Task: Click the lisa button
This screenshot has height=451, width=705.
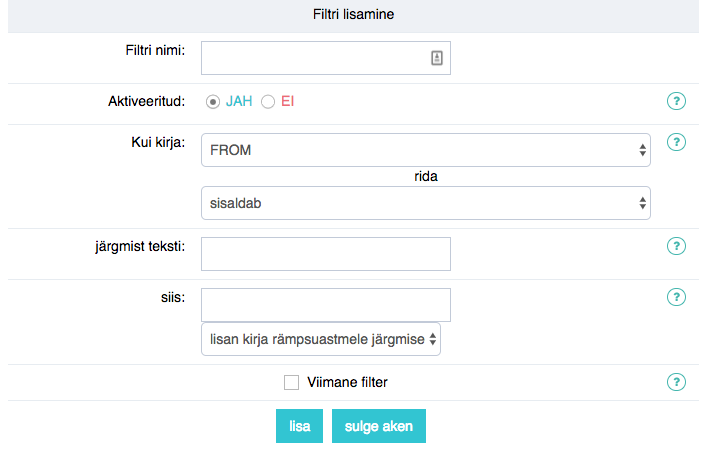Action: coord(299,426)
